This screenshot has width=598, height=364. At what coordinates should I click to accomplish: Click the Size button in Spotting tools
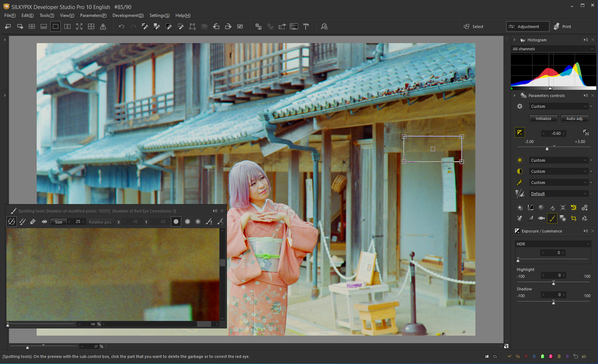coord(58,222)
